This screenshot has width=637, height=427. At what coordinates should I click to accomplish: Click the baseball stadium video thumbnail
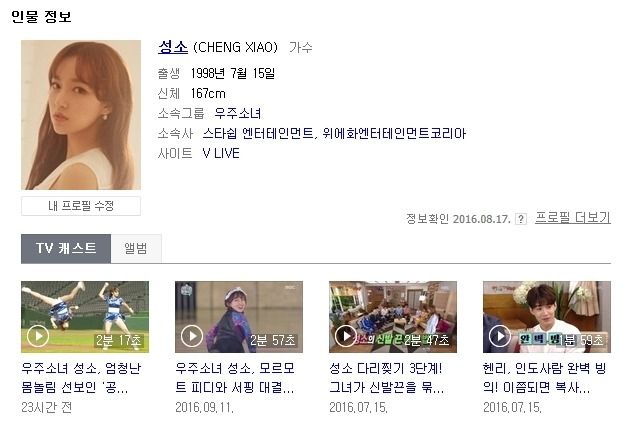pos(85,316)
